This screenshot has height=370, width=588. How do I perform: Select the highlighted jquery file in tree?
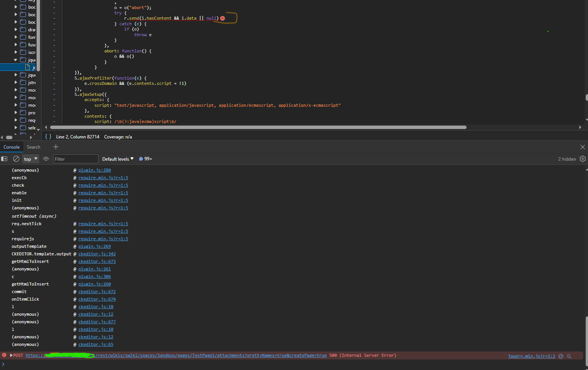tap(18, 67)
